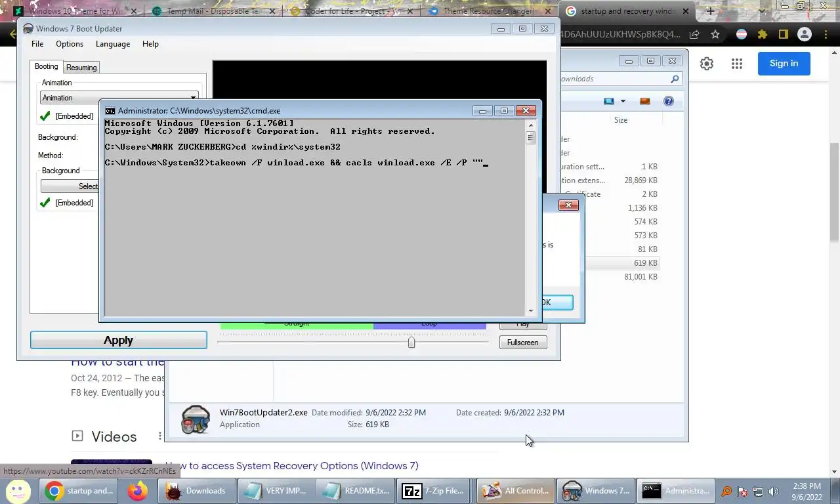Launch Firefox from the taskbar
Screen dimensions: 840x504
(138, 491)
